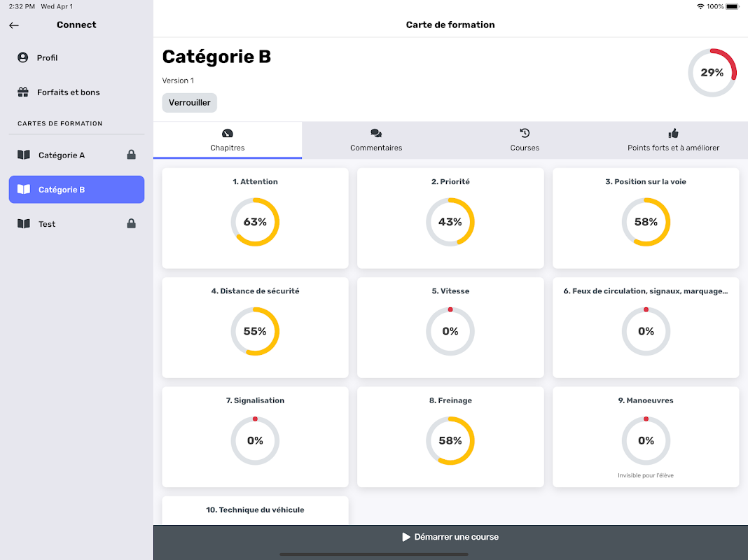This screenshot has width=748, height=560.
Task: Open chapter 9. Manoeuvres card
Action: [x=646, y=437]
